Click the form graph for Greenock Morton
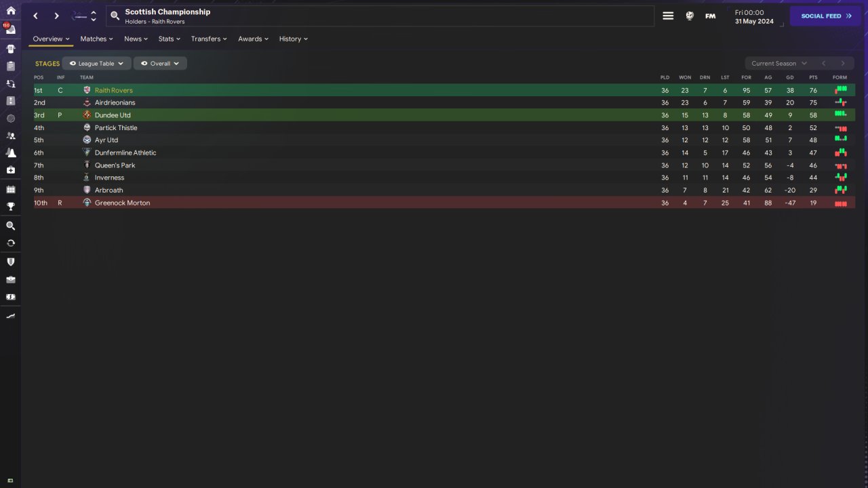This screenshot has height=488, width=868. coord(841,203)
